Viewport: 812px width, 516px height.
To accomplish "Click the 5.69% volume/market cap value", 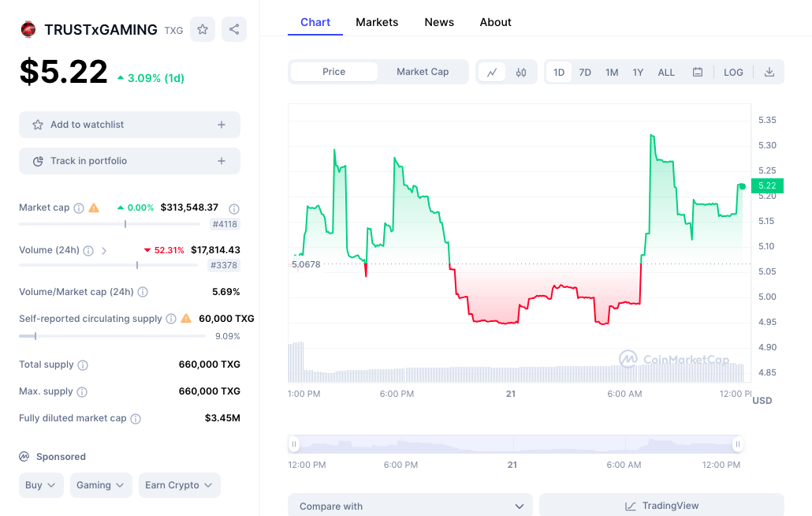I will [x=225, y=292].
